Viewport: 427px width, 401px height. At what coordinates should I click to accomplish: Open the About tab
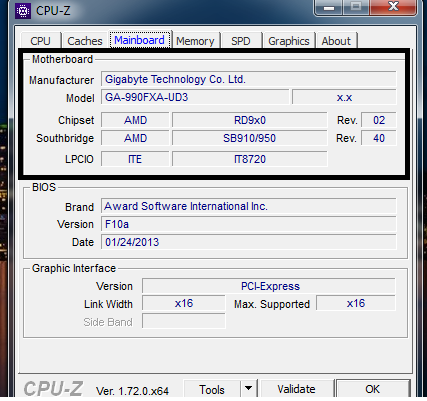point(336,41)
